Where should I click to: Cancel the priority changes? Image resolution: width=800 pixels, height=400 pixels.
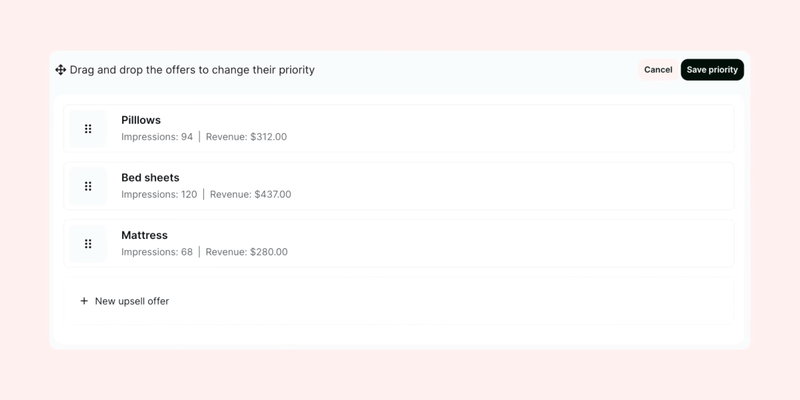pos(658,70)
